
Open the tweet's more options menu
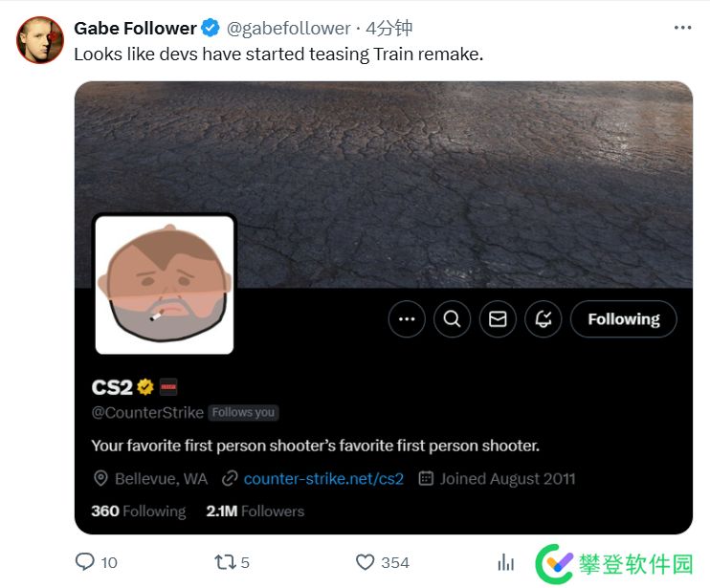pos(681,28)
